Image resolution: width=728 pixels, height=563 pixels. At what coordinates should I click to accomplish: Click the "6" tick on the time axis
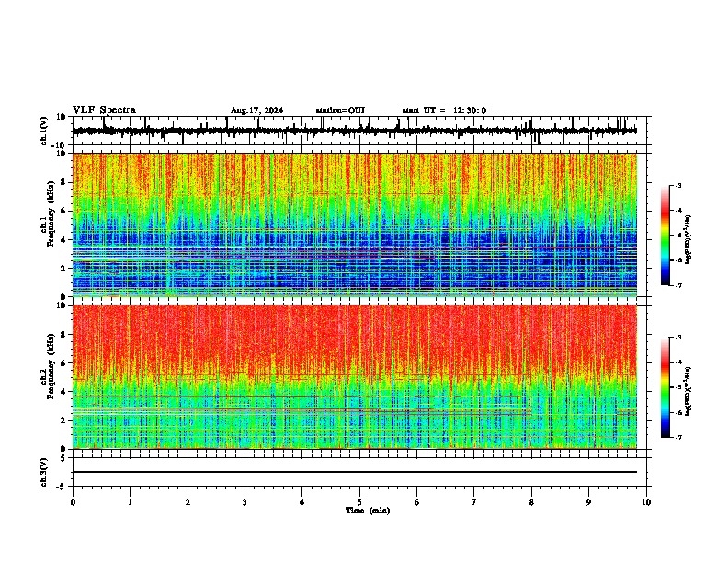point(417,502)
